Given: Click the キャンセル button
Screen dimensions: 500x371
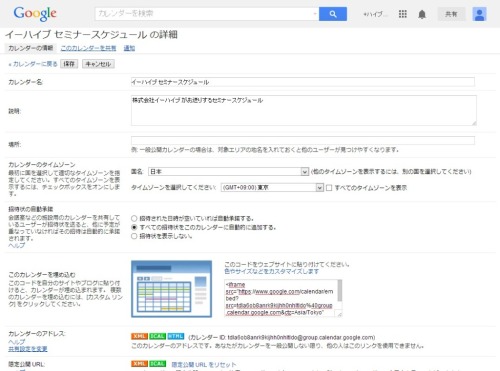Looking at the screenshot, I should pos(98,64).
